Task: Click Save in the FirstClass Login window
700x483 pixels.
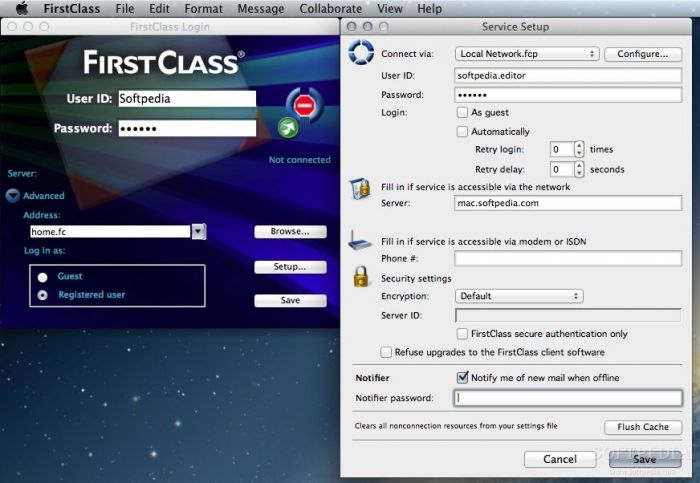Action: tap(290, 300)
